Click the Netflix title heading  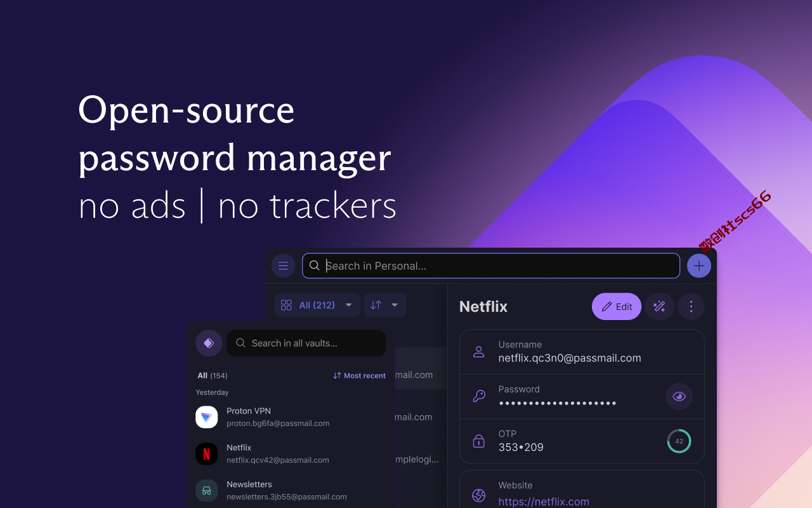(x=483, y=307)
